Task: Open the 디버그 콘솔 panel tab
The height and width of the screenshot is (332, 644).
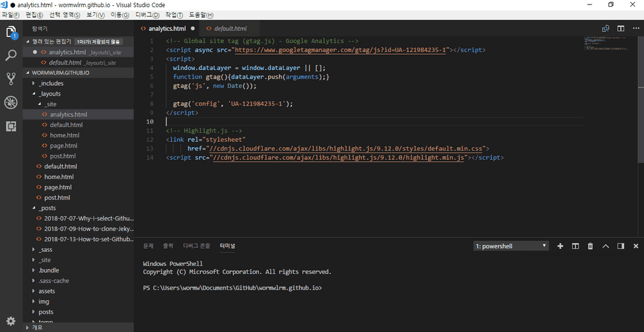Action: pos(196,246)
